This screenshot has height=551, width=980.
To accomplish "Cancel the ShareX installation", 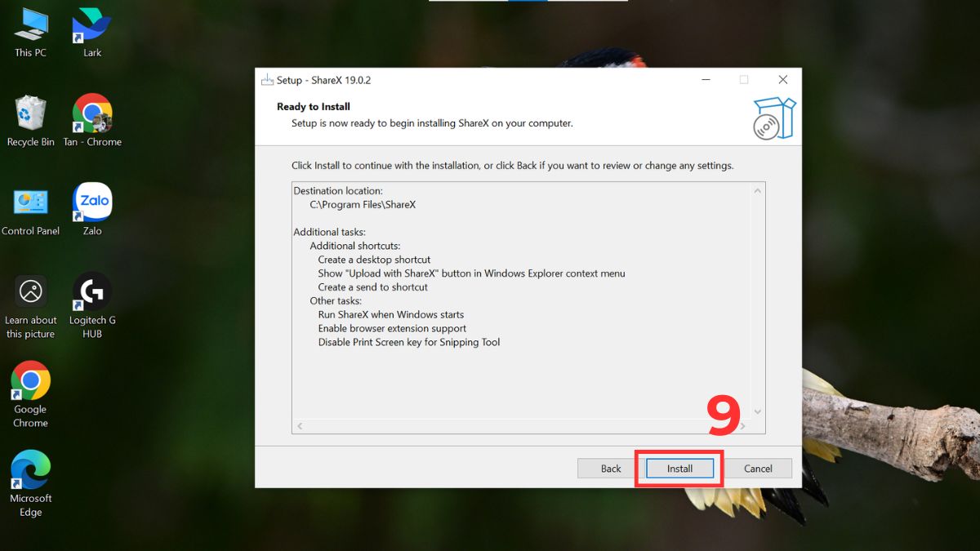I will click(758, 469).
